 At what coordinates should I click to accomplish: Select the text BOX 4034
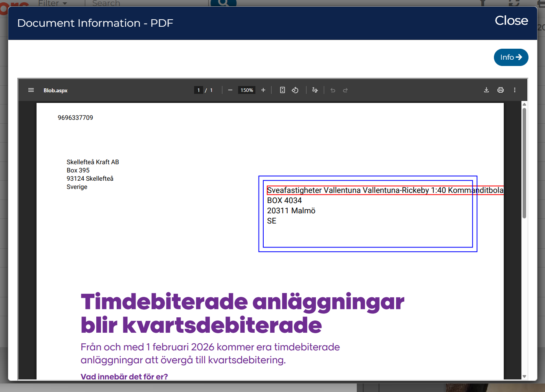[x=284, y=200]
